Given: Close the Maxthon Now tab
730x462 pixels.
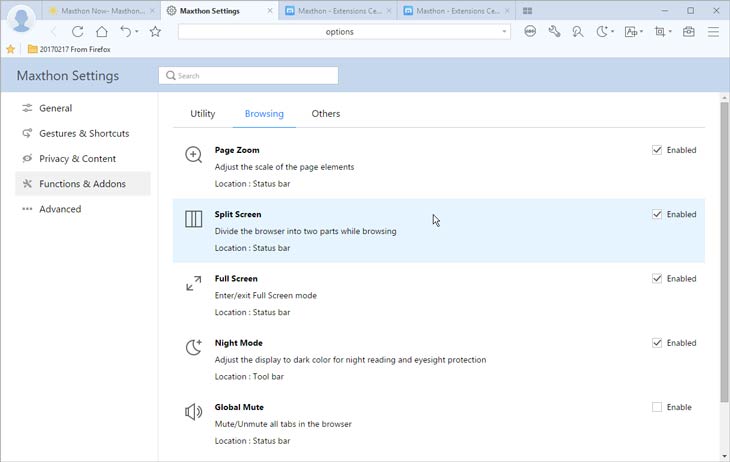Looking at the screenshot, I should [152, 11].
